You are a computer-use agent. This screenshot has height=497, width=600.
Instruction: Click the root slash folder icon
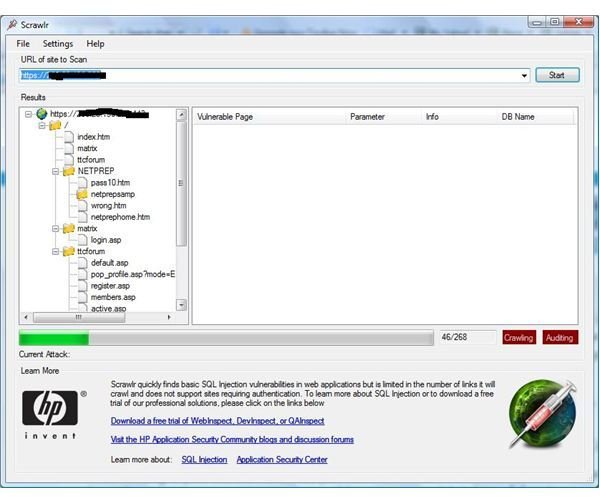click(x=55, y=125)
